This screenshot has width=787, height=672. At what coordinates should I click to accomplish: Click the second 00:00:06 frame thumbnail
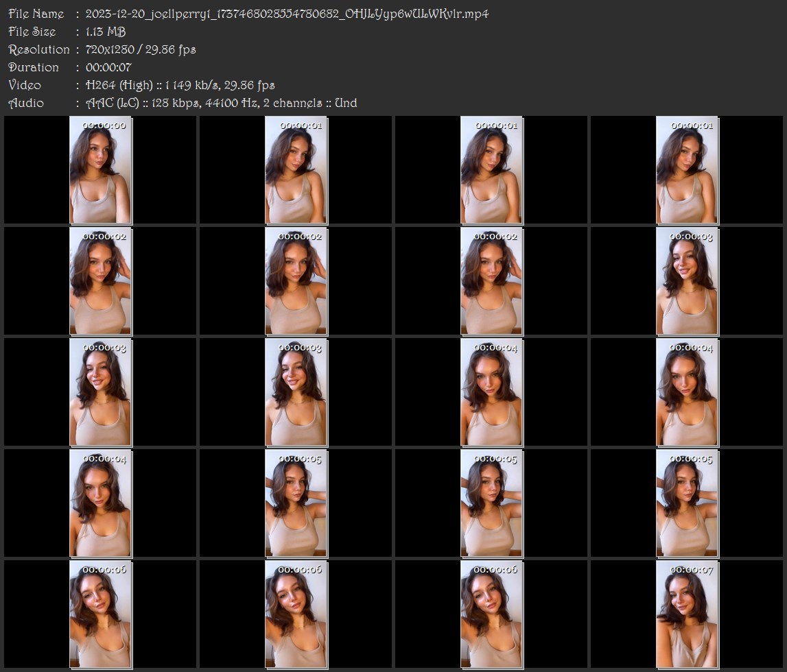coord(296,614)
